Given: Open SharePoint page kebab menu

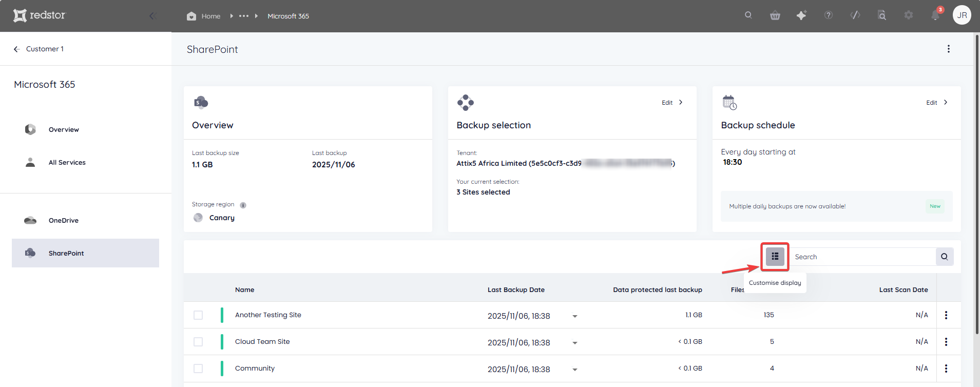Looking at the screenshot, I should click(949, 49).
